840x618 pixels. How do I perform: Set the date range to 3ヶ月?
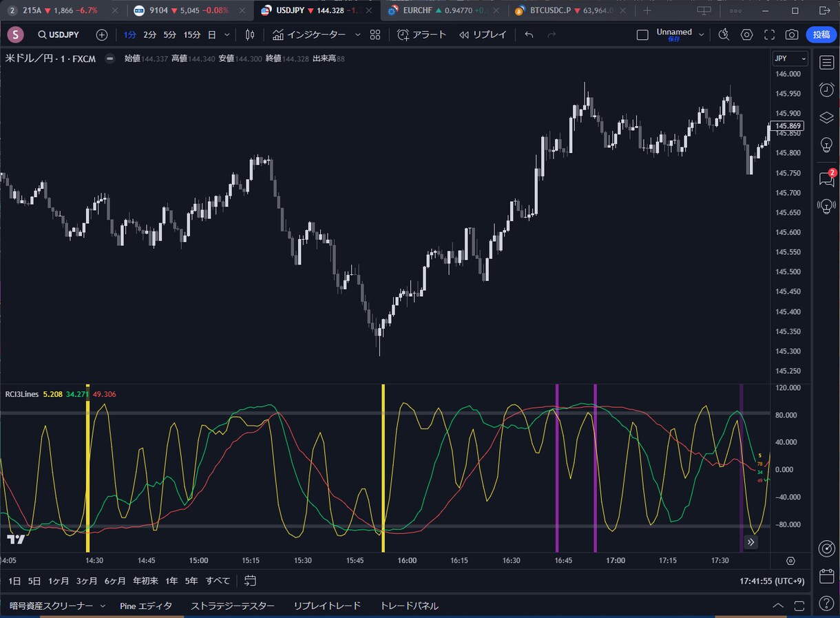87,581
